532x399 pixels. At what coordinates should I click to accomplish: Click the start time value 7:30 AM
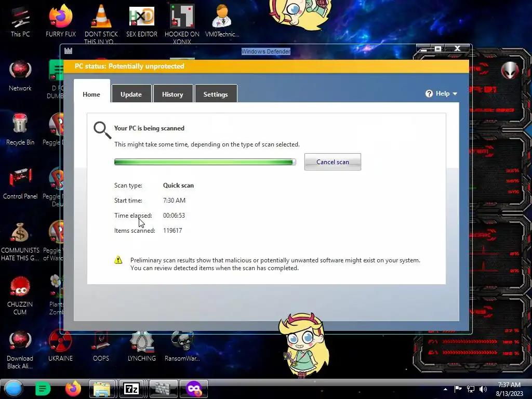coord(174,200)
